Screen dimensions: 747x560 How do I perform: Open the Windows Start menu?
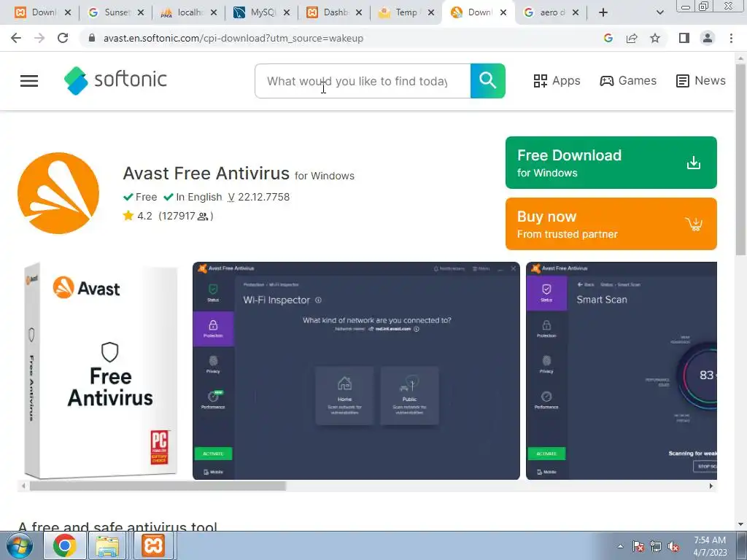(20, 545)
